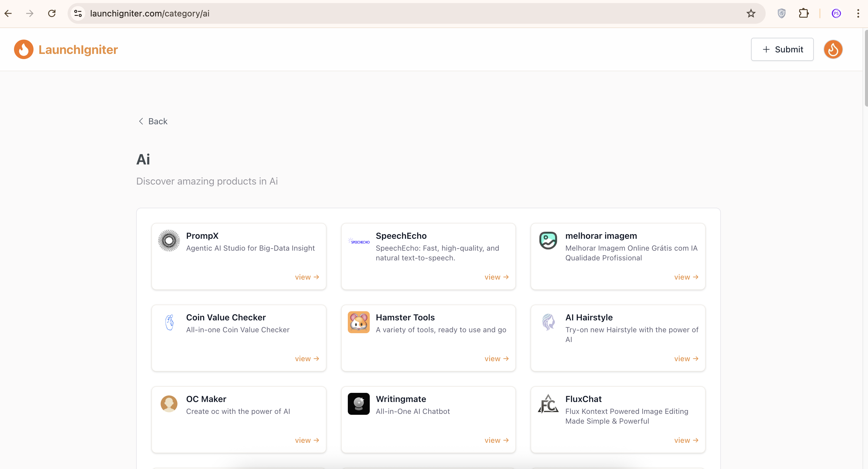View the PrompX product
The height and width of the screenshot is (469, 868).
[307, 277]
